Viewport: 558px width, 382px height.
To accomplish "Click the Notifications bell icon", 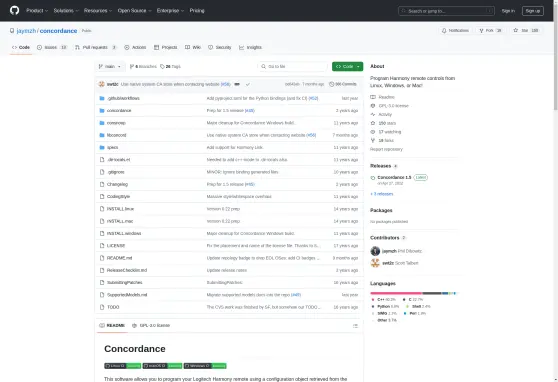I will [444, 31].
